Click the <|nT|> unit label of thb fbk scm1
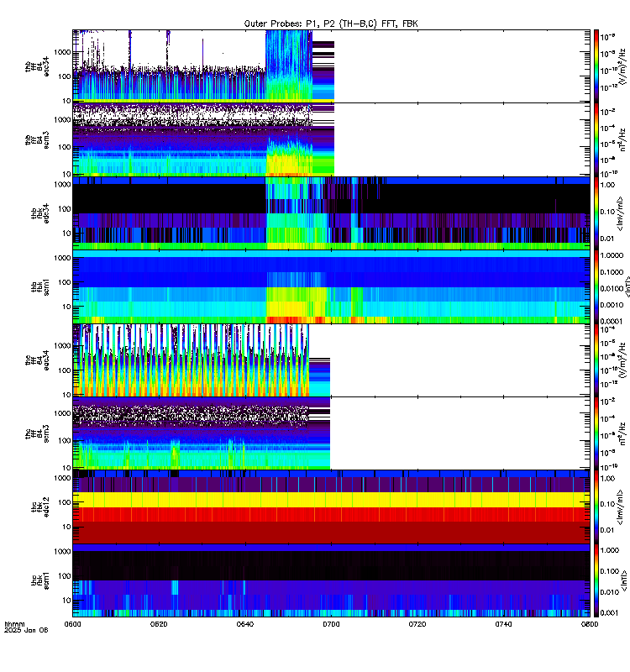 pyautogui.click(x=627, y=286)
